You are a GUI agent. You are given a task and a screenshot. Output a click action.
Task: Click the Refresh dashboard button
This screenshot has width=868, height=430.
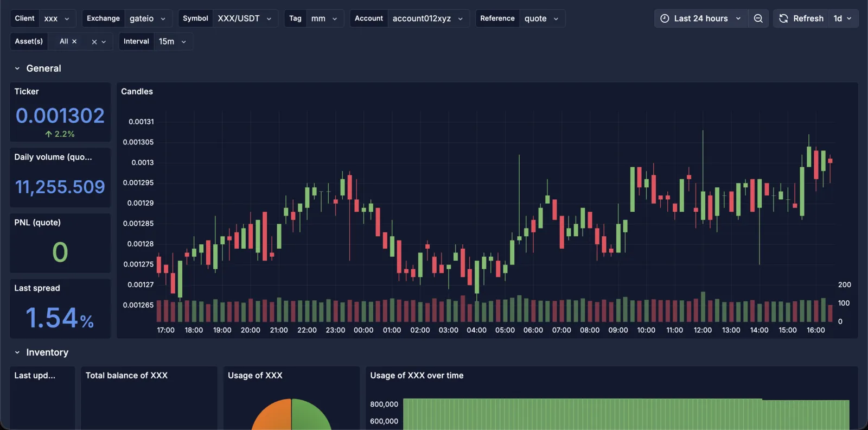(801, 18)
